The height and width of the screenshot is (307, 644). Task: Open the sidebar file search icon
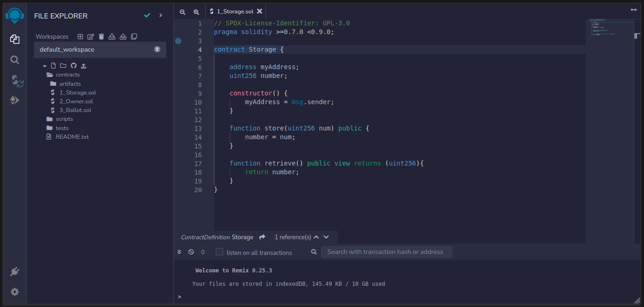coord(15,60)
